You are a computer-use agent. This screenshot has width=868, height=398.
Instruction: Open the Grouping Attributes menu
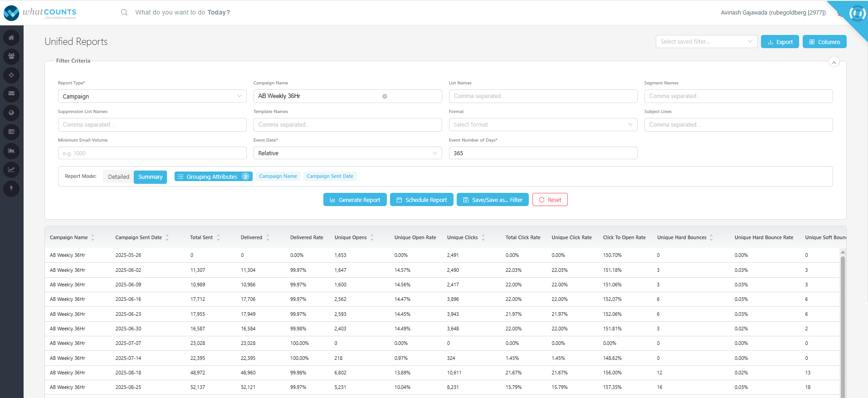pos(213,177)
